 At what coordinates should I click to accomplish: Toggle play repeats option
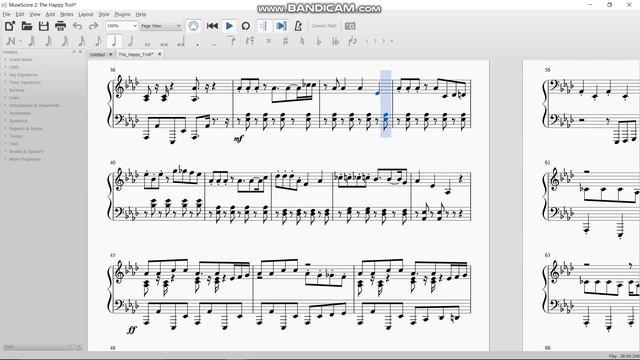(263, 26)
